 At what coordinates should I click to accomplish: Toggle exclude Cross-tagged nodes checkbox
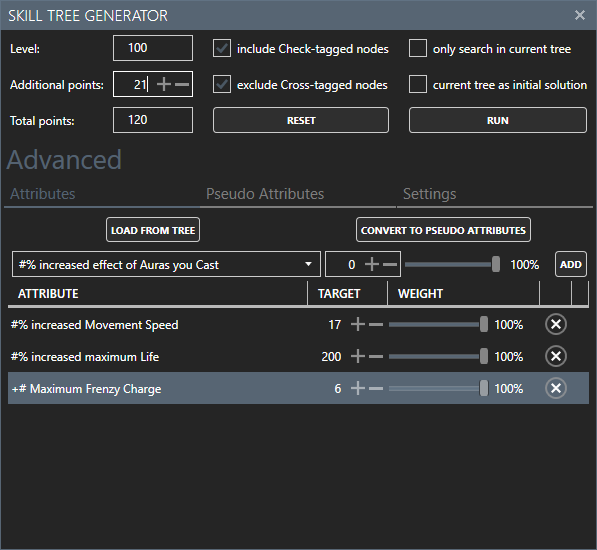[x=222, y=84]
